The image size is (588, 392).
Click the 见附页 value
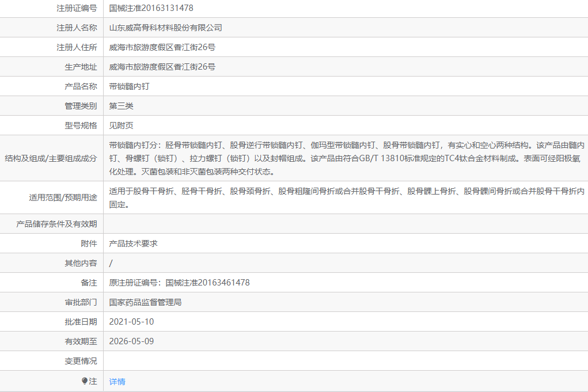click(x=121, y=125)
